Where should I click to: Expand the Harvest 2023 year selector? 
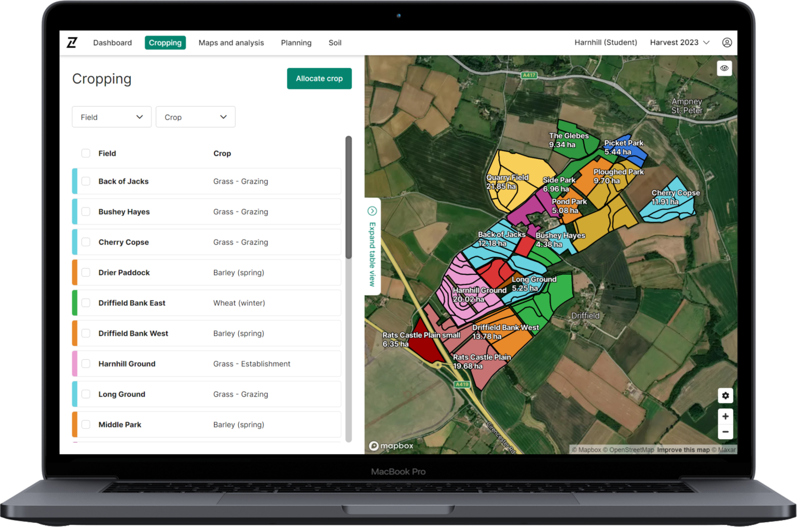pyautogui.click(x=679, y=43)
